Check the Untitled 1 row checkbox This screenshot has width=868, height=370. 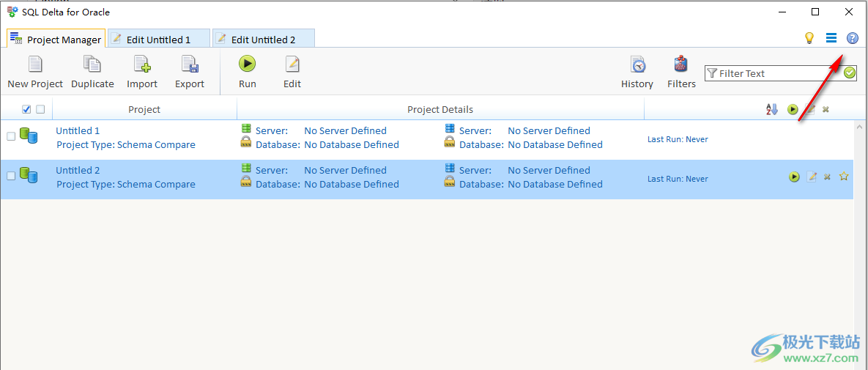(x=11, y=136)
